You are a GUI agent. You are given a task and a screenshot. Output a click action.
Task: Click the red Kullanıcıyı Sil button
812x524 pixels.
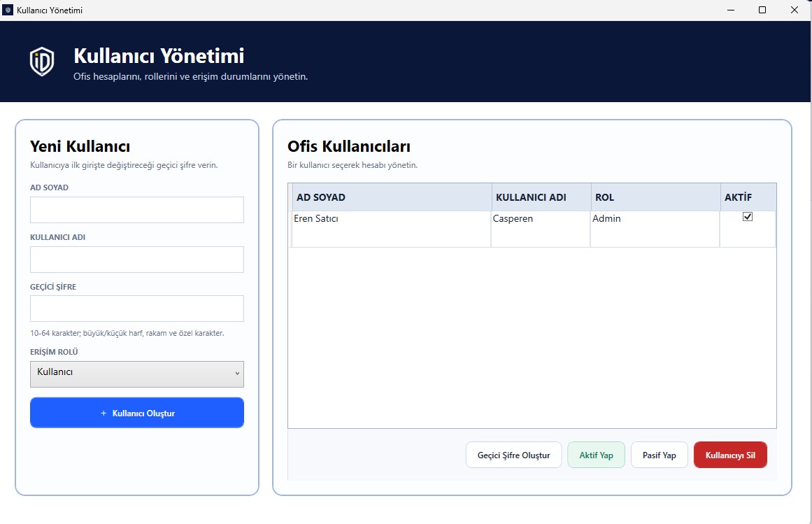tap(730, 455)
